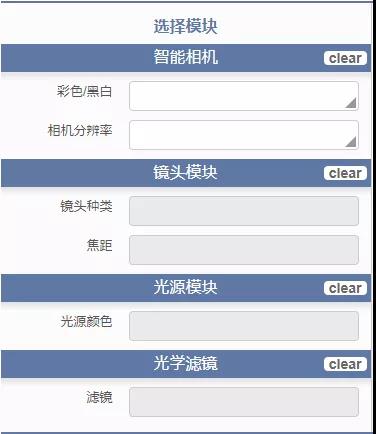Click the 镜头模块 section header
376x434 pixels.
point(186,173)
